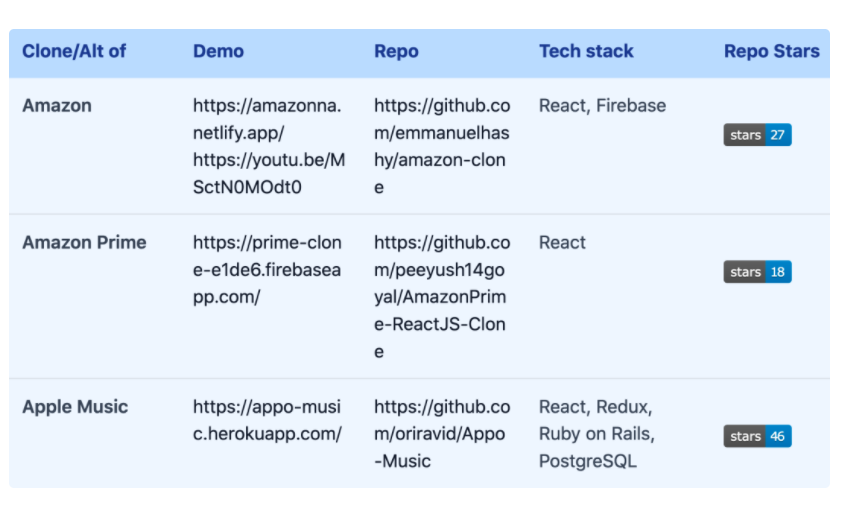Image resolution: width=857 pixels, height=507 pixels.
Task: Click the Repo column header
Action: (x=396, y=51)
